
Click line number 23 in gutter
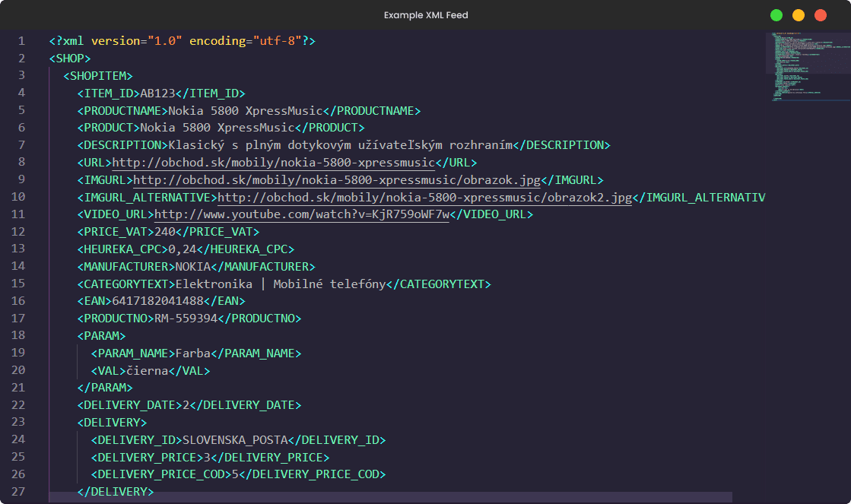tap(18, 422)
